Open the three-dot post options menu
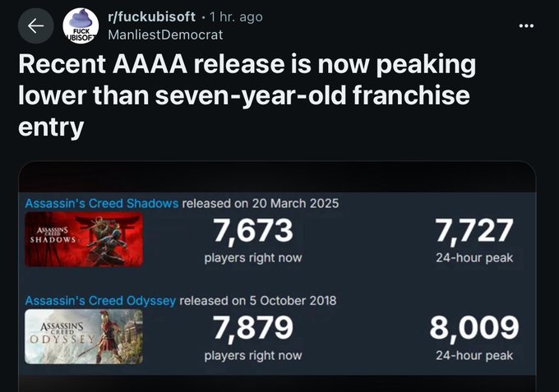 pos(527,25)
